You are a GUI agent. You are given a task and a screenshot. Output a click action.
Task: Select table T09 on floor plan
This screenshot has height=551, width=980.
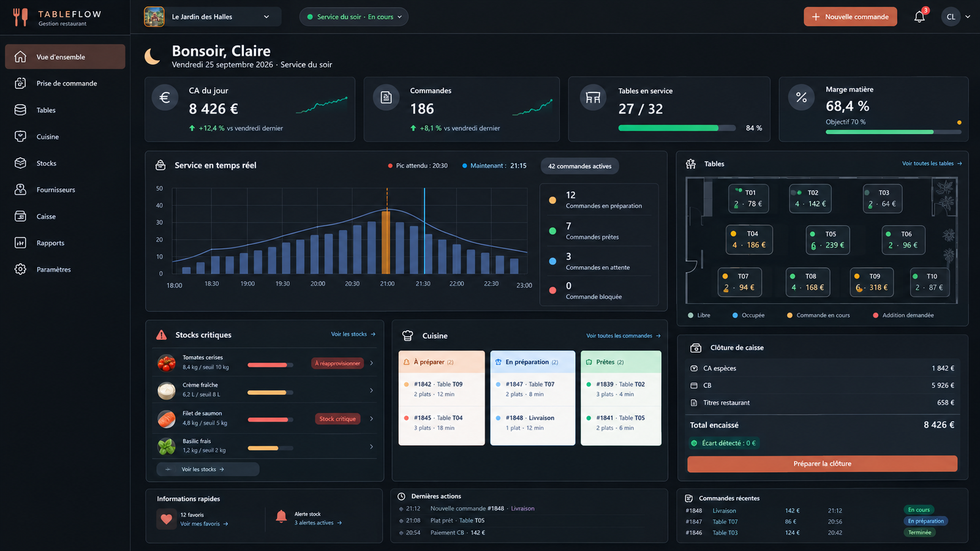tap(872, 282)
